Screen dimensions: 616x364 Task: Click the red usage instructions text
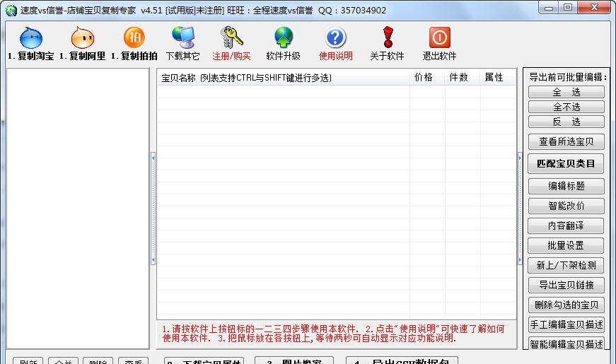point(333,334)
